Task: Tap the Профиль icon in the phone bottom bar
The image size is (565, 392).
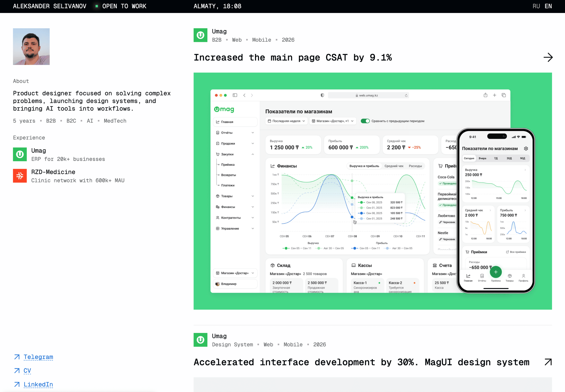Action: (523, 278)
